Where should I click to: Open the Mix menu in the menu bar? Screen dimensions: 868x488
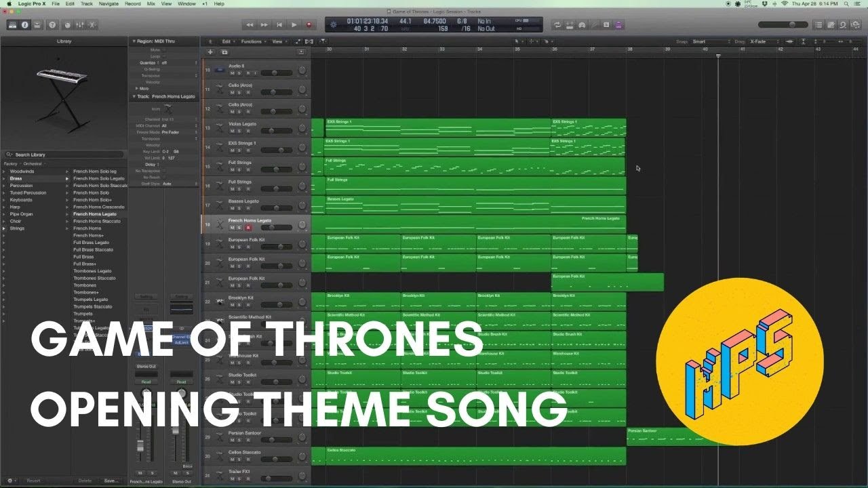click(x=151, y=3)
